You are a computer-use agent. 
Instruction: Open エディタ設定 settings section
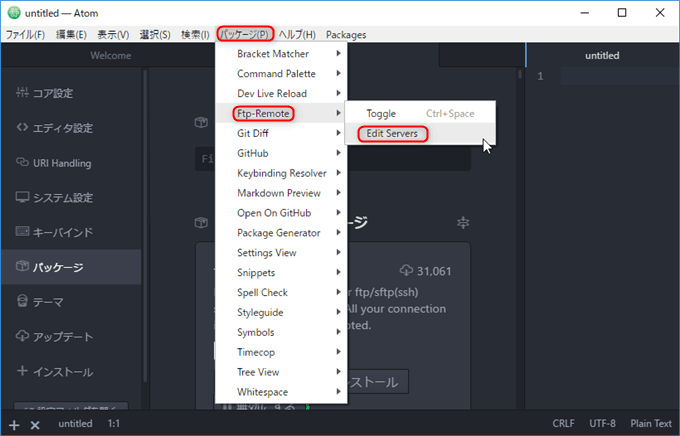pyautogui.click(x=72, y=128)
